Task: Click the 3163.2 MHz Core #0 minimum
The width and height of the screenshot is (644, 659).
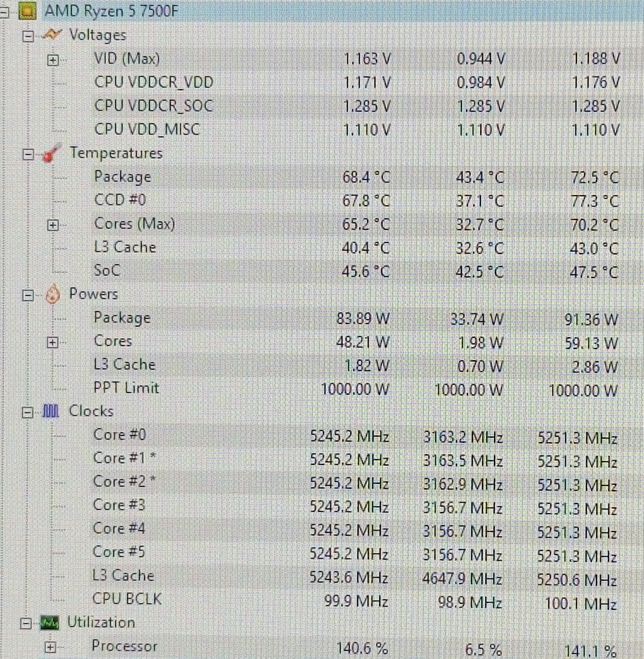Action: pos(463,437)
